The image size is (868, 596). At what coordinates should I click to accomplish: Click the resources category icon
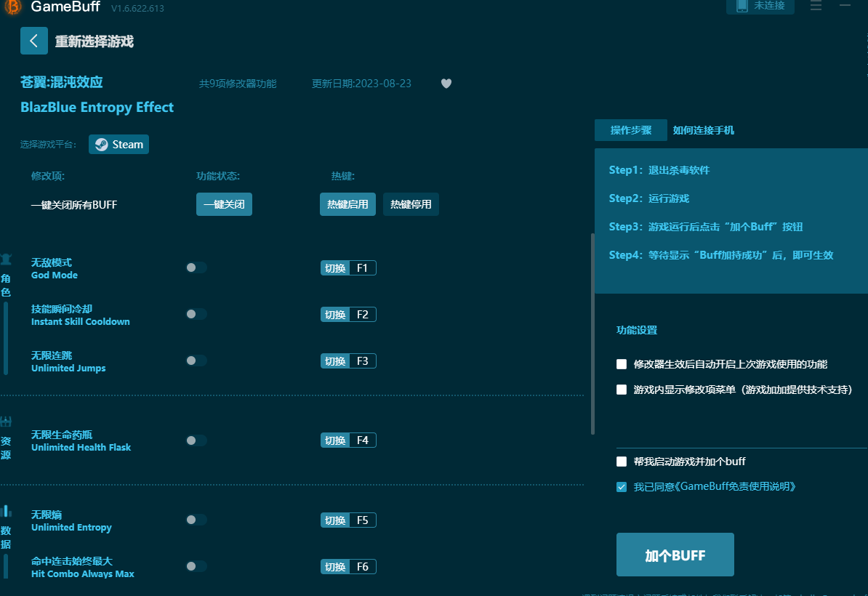point(6,422)
